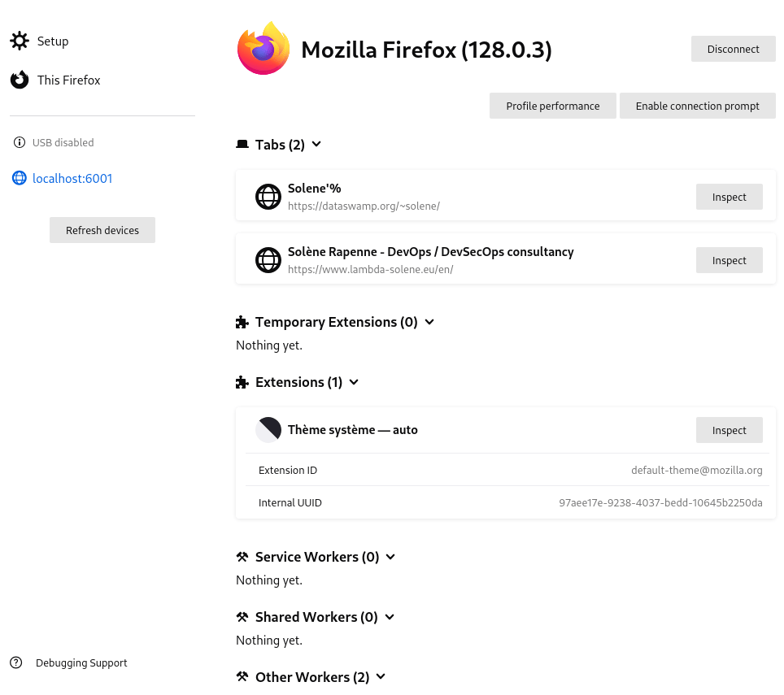Click the globe icon beside localhost:6001

[20, 178]
